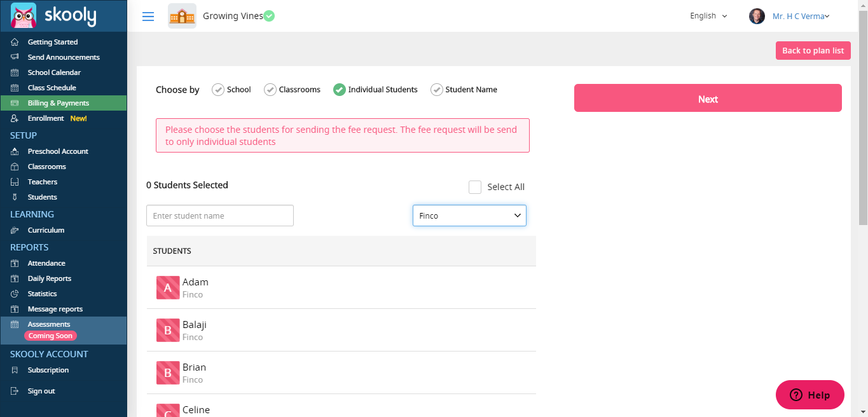
Task: Click the School Calendar icon
Action: click(15, 72)
